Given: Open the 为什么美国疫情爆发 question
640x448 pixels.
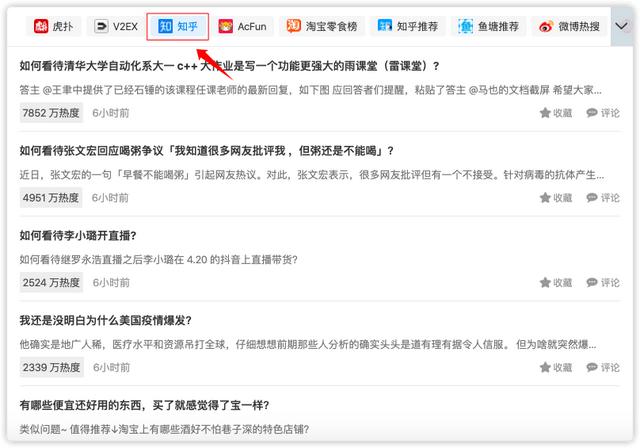Looking at the screenshot, I should pos(106,320).
